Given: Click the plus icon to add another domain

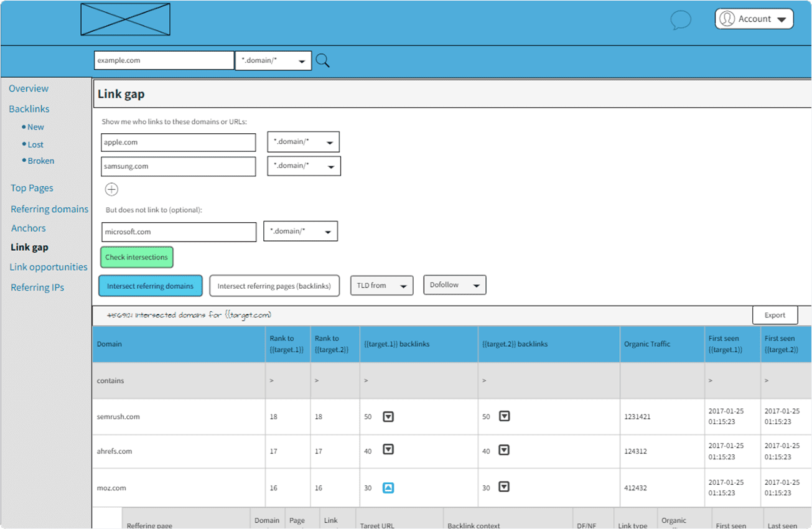Looking at the screenshot, I should click(111, 189).
